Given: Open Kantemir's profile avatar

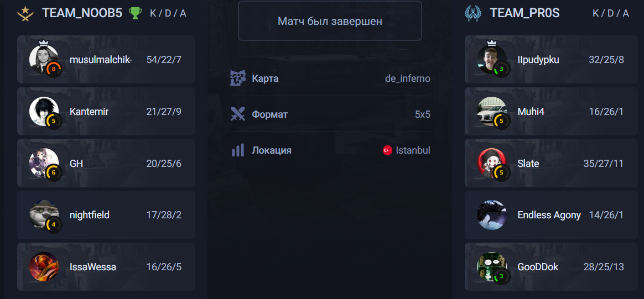Looking at the screenshot, I should tap(43, 111).
